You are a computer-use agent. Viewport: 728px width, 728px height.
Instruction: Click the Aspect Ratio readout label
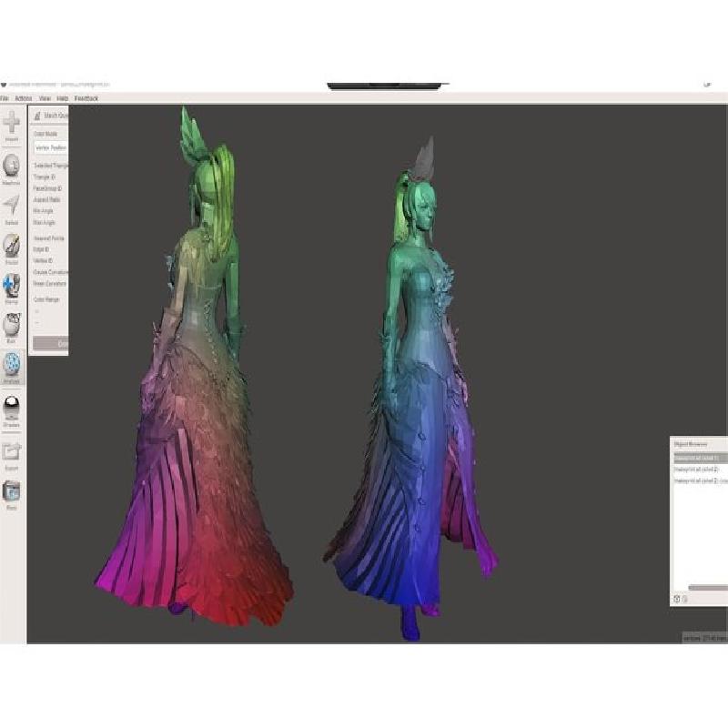coord(47,199)
